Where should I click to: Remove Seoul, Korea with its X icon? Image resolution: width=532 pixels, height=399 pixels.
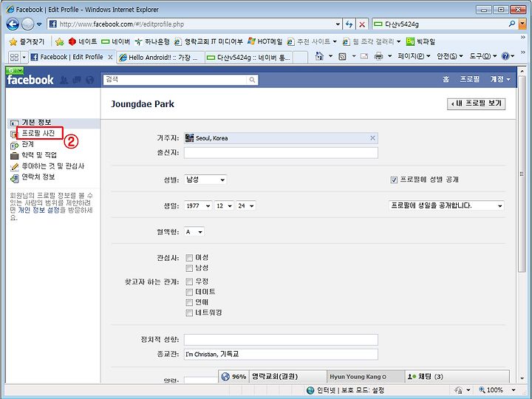click(x=372, y=137)
